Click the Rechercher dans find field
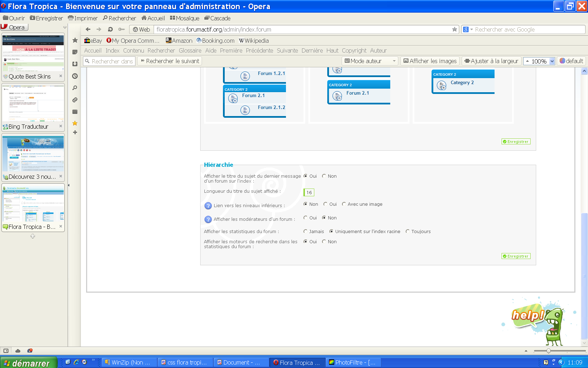The height and width of the screenshot is (368, 588). 108,61
